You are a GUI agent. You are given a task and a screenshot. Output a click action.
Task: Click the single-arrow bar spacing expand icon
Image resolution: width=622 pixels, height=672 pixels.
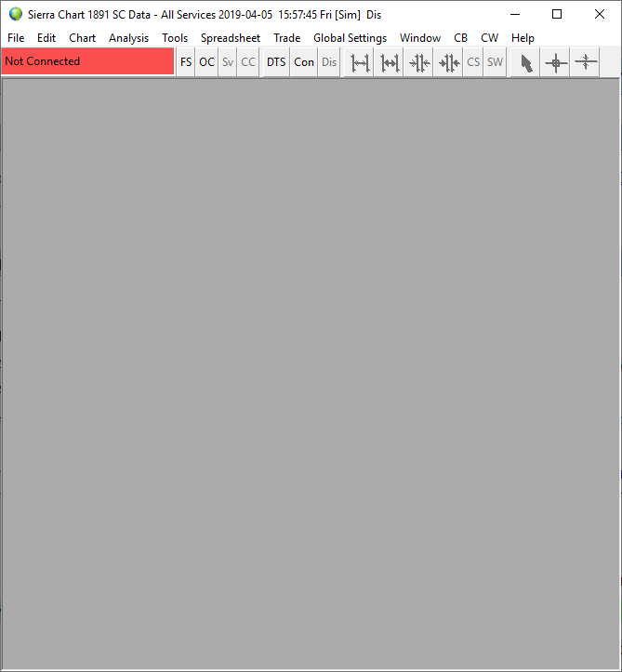[359, 62]
